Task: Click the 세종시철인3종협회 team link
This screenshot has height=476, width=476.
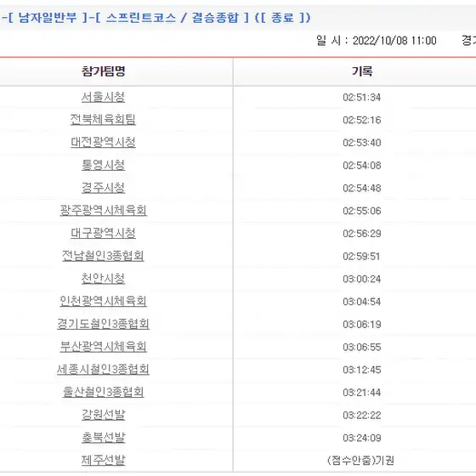Action: (103, 370)
